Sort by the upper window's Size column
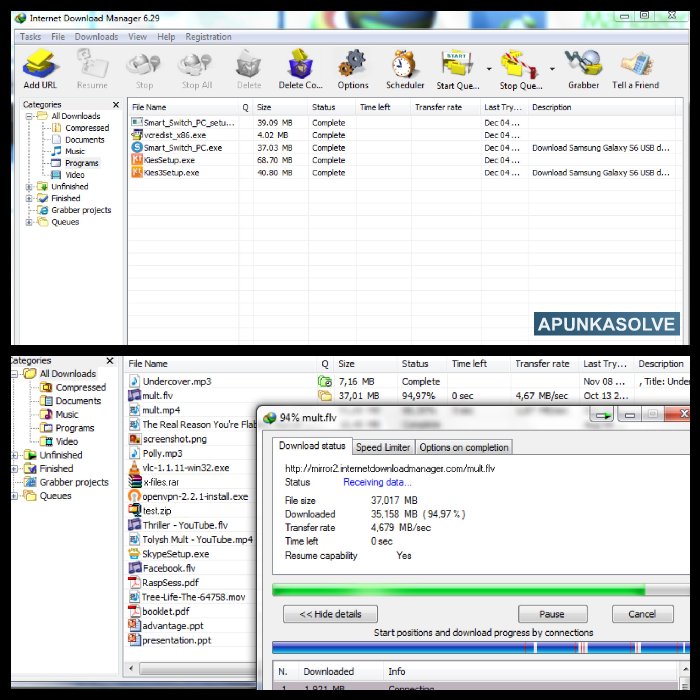 coord(280,107)
